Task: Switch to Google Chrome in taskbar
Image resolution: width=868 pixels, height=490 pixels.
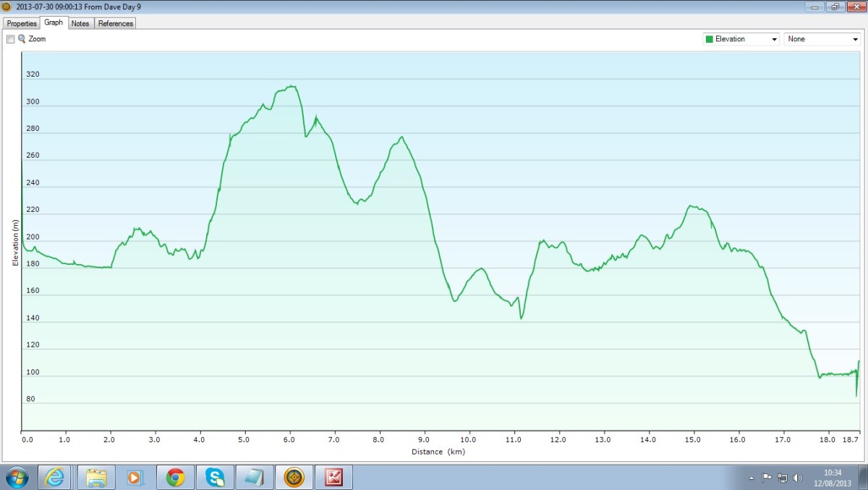Action: tap(175, 477)
